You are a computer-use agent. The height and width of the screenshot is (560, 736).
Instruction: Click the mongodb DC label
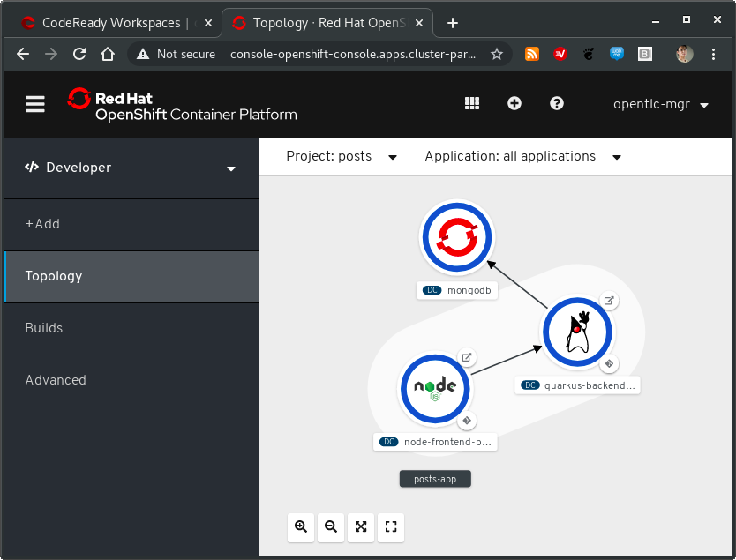pyautogui.click(x=457, y=290)
